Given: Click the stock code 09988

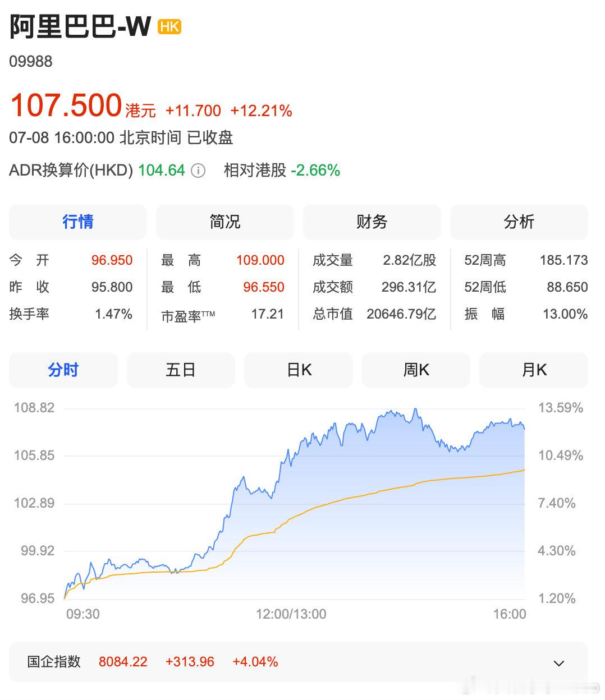Looking at the screenshot, I should (x=31, y=61).
